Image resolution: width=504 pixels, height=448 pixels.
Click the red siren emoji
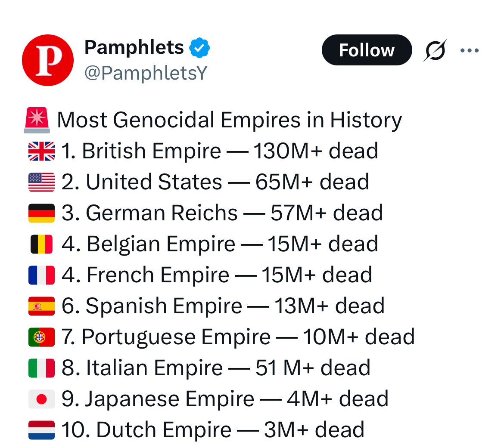tap(37, 120)
